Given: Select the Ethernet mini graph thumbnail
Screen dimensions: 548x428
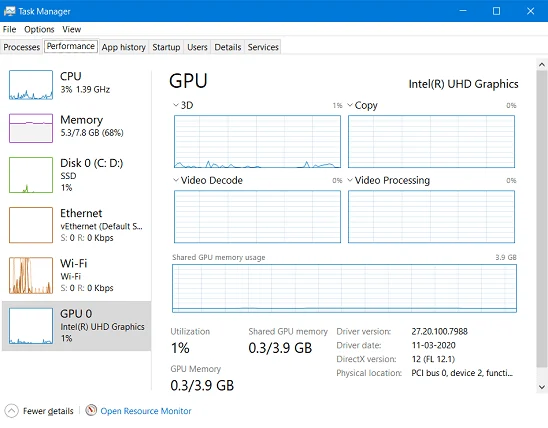Looking at the screenshot, I should (31, 225).
